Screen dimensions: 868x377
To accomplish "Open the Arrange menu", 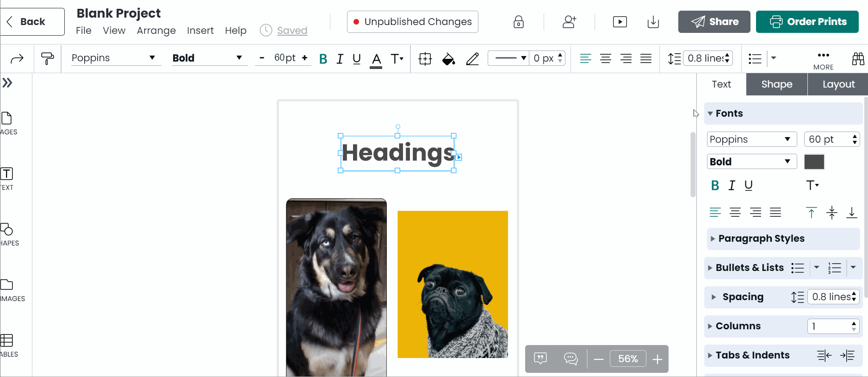I will [x=156, y=31].
